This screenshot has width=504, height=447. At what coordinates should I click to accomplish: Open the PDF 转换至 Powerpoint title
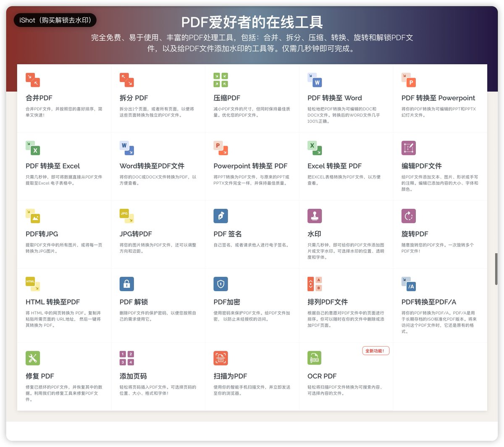(438, 98)
